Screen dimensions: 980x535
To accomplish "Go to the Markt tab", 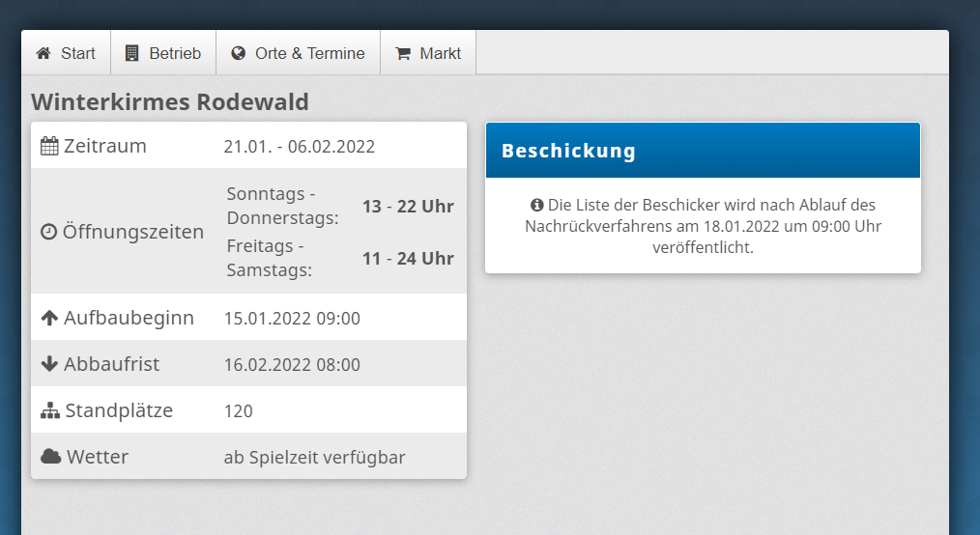I will pyautogui.click(x=428, y=53).
